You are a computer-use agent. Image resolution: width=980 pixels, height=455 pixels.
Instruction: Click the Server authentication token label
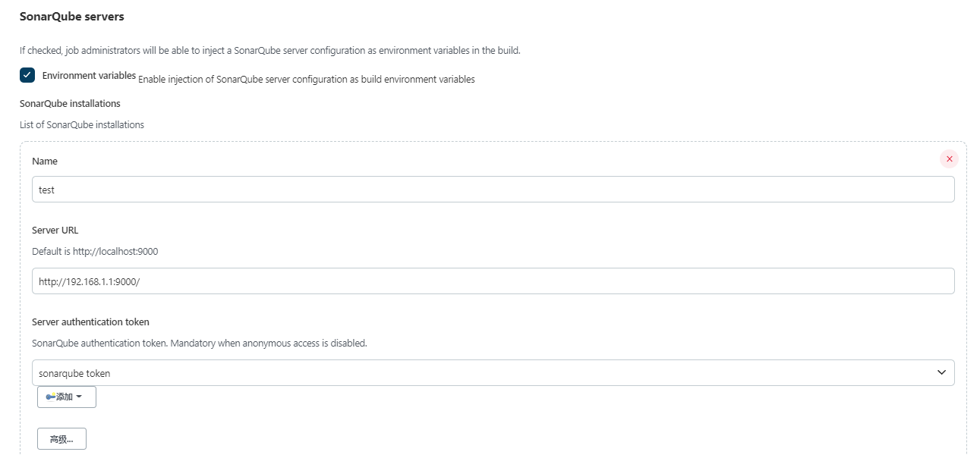(x=90, y=322)
